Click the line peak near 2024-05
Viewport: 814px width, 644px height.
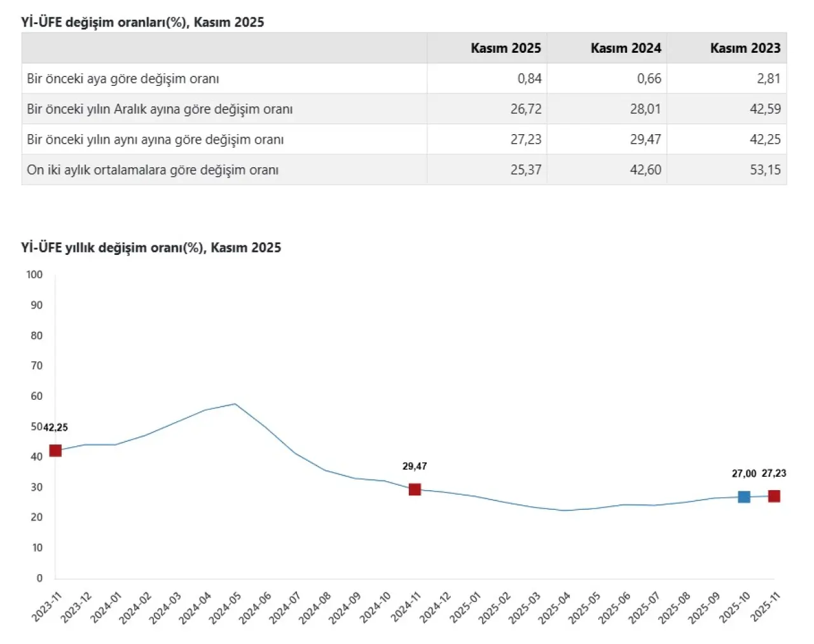[235, 404]
